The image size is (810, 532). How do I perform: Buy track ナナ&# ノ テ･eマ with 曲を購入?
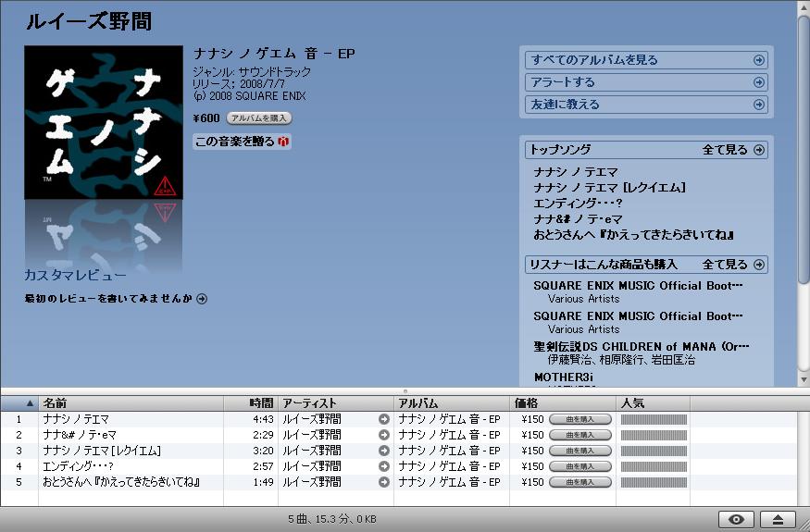[x=580, y=435]
